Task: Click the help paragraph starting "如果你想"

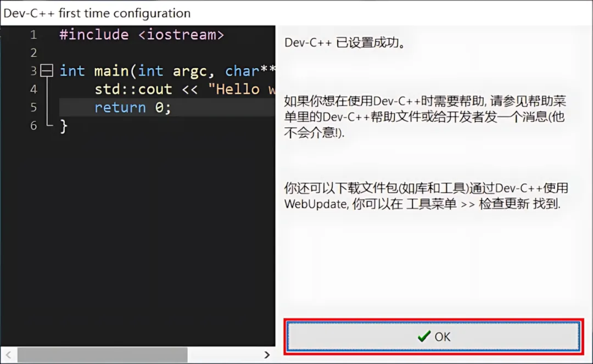Action: point(425,117)
